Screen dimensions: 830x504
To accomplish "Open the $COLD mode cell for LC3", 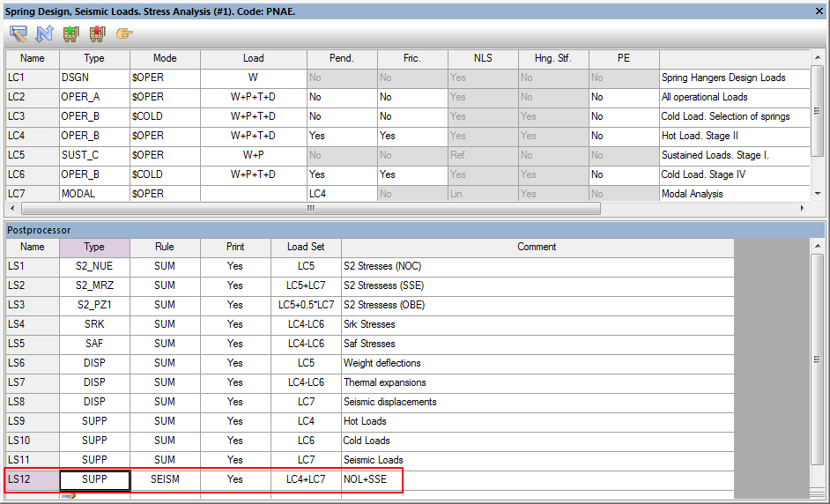I will 165,116.
